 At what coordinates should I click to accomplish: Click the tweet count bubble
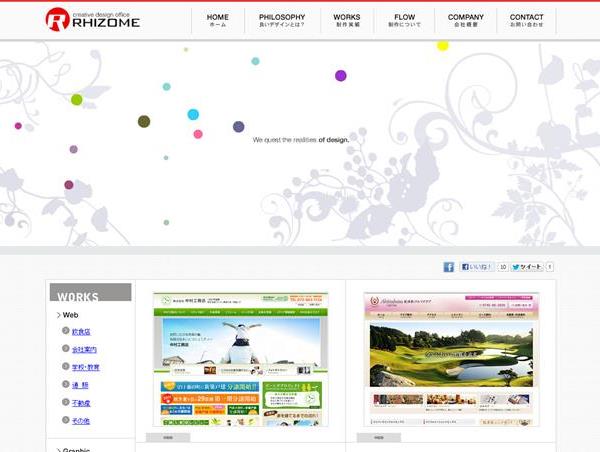point(549,267)
